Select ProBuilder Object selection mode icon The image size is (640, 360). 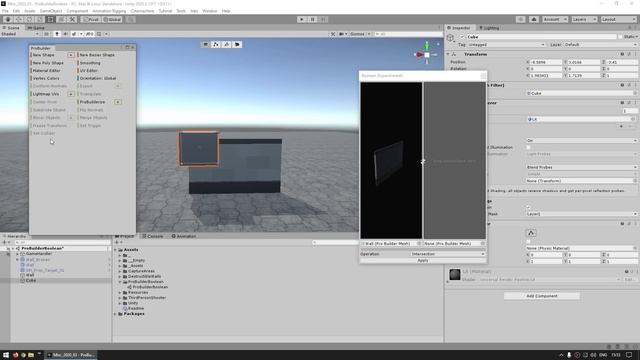click(x=205, y=44)
